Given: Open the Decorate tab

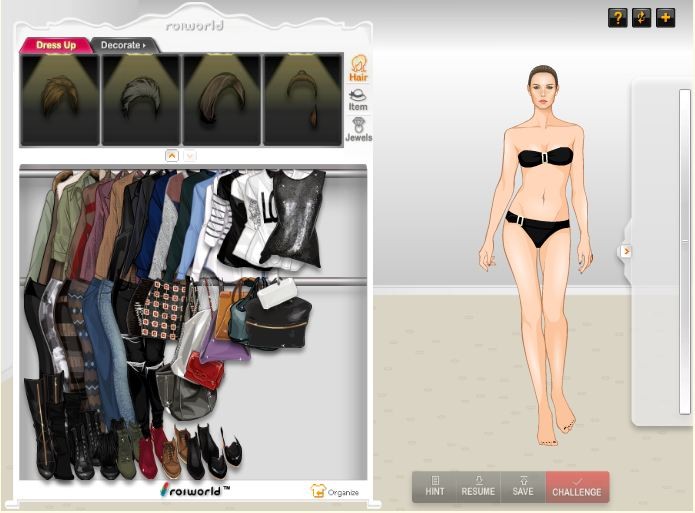Looking at the screenshot, I should tap(123, 45).
